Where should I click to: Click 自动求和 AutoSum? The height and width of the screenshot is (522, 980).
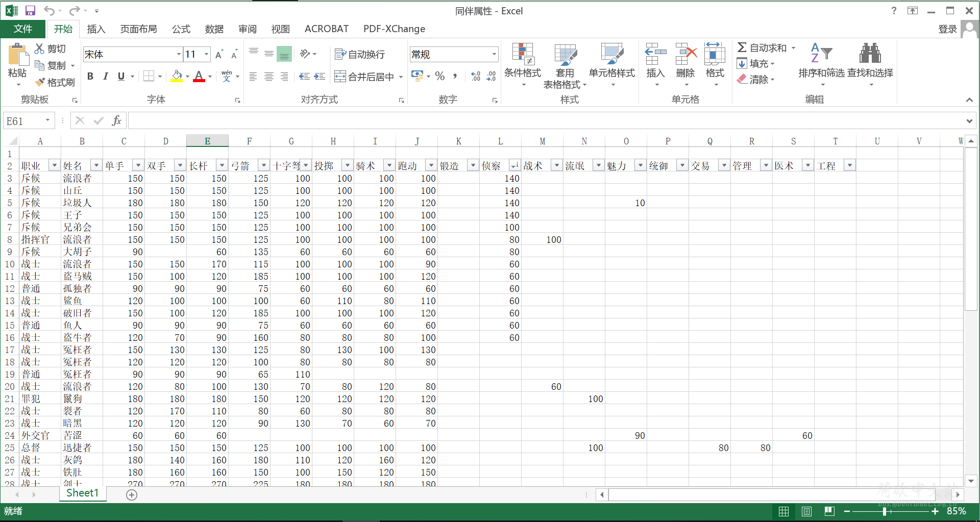[x=762, y=47]
